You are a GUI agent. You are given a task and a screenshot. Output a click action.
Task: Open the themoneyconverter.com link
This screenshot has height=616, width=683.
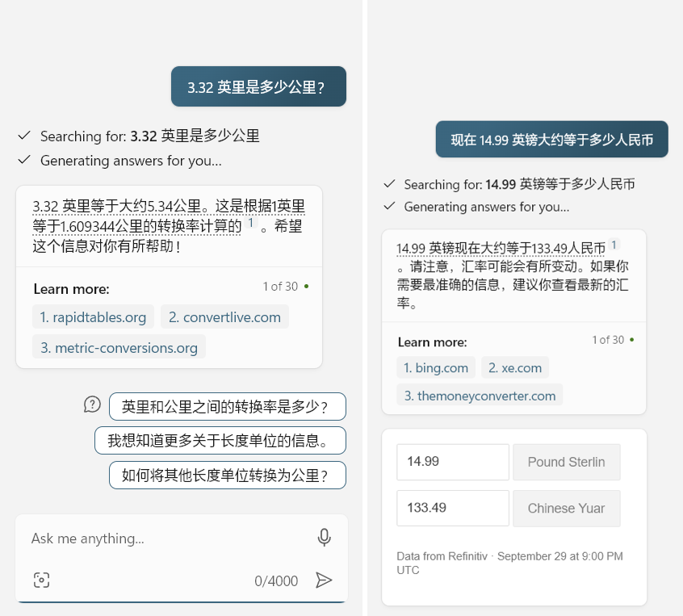pos(479,396)
